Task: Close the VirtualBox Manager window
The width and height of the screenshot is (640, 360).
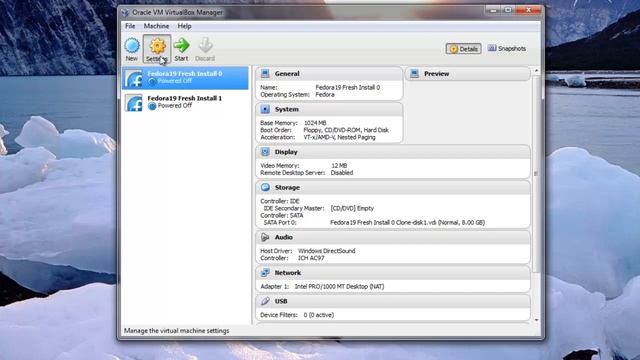Action: (x=528, y=10)
